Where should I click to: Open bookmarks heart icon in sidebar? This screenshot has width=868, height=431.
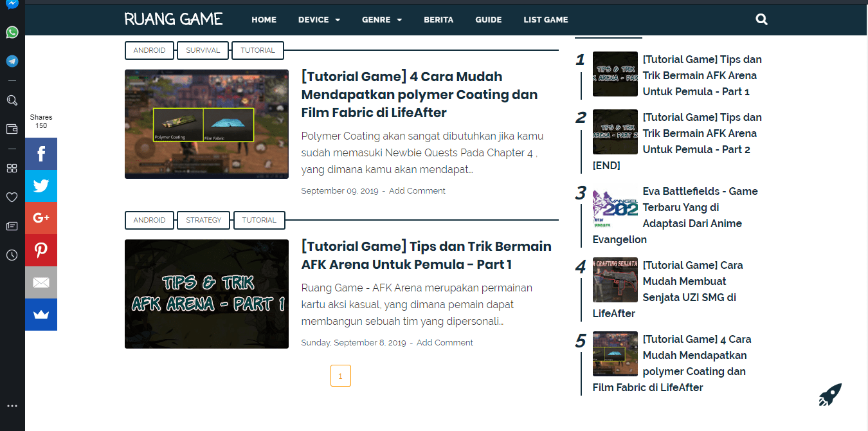click(12, 197)
